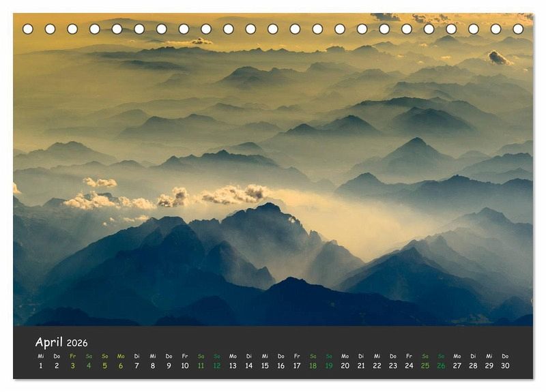The image size is (546, 392).
Task: Choose date 15 in the calendar row
Action: click(x=265, y=366)
